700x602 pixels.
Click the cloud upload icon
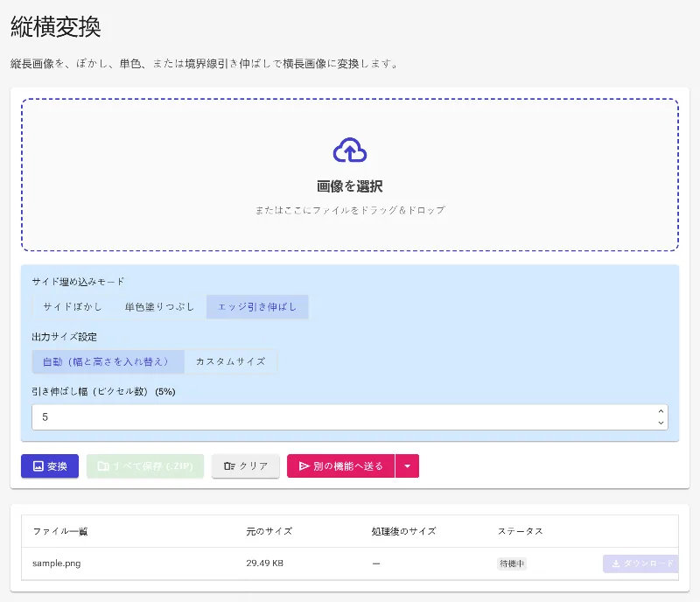tap(350, 150)
